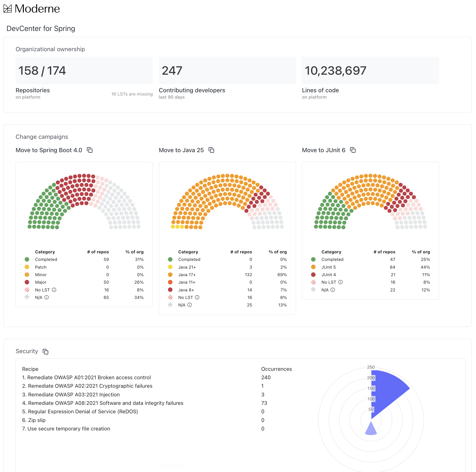Click the Moderne logo icon
Image resolution: width=476 pixels, height=472 pixels.
click(x=8, y=9)
